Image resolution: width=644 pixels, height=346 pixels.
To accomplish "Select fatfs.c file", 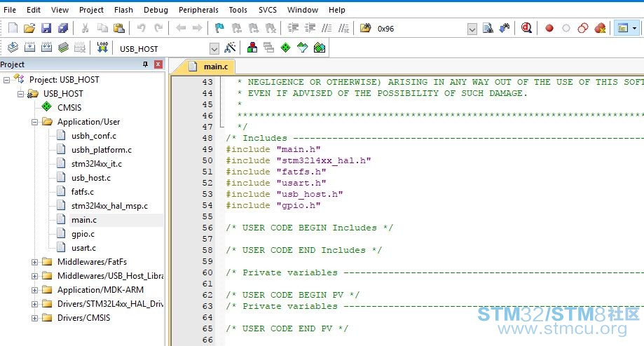I will click(83, 192).
